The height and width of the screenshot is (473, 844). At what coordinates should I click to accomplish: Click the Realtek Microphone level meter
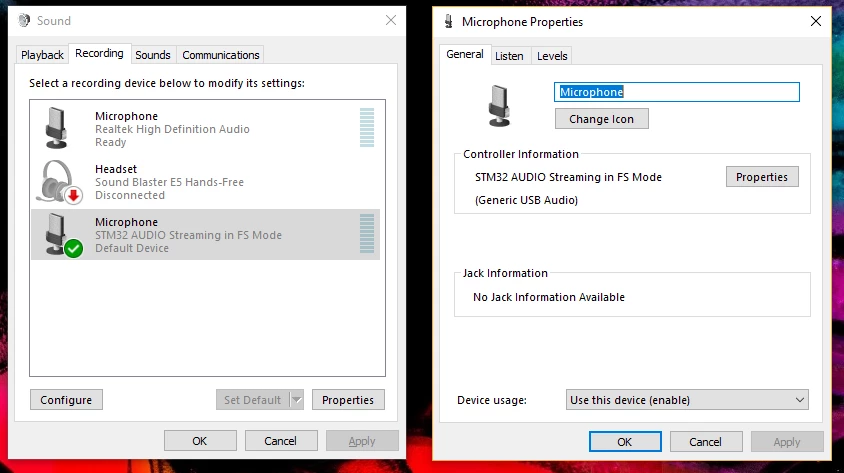[367, 128]
